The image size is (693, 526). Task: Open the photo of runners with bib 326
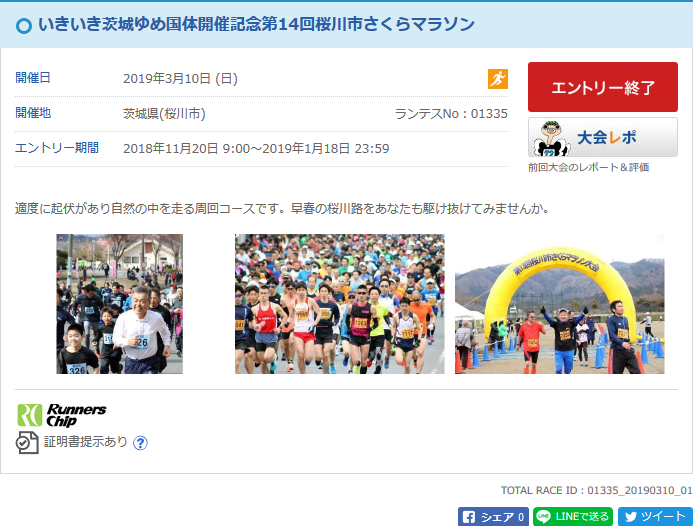[119, 304]
